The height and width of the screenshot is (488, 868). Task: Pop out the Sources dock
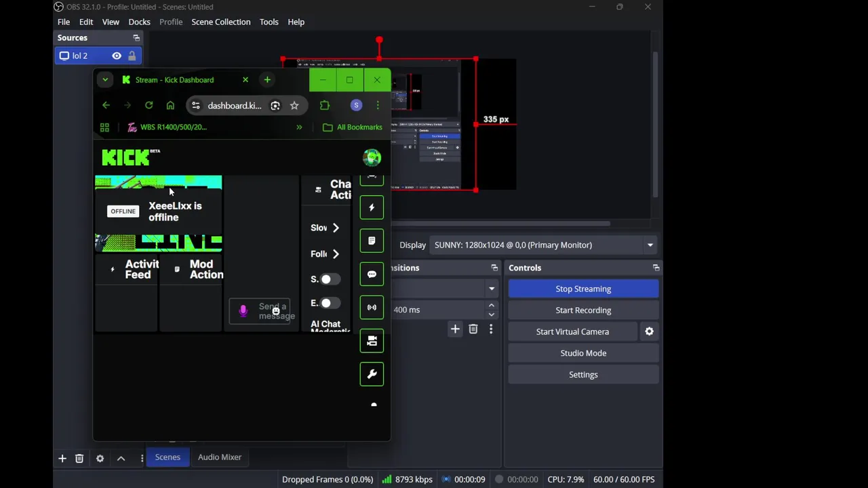coord(136,38)
